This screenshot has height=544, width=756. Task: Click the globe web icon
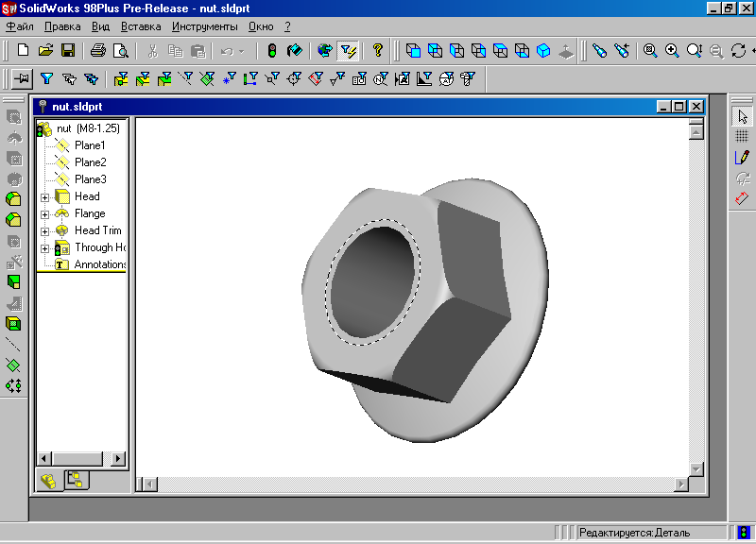[x=325, y=50]
